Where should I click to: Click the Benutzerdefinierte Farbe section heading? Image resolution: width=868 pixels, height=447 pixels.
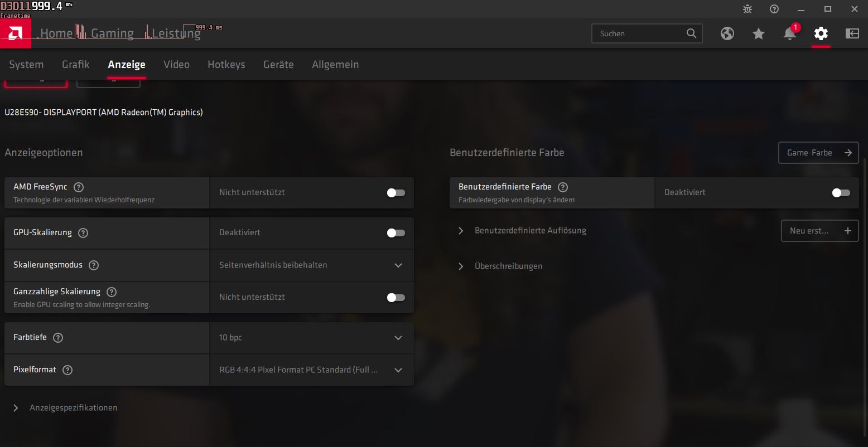pyautogui.click(x=507, y=153)
